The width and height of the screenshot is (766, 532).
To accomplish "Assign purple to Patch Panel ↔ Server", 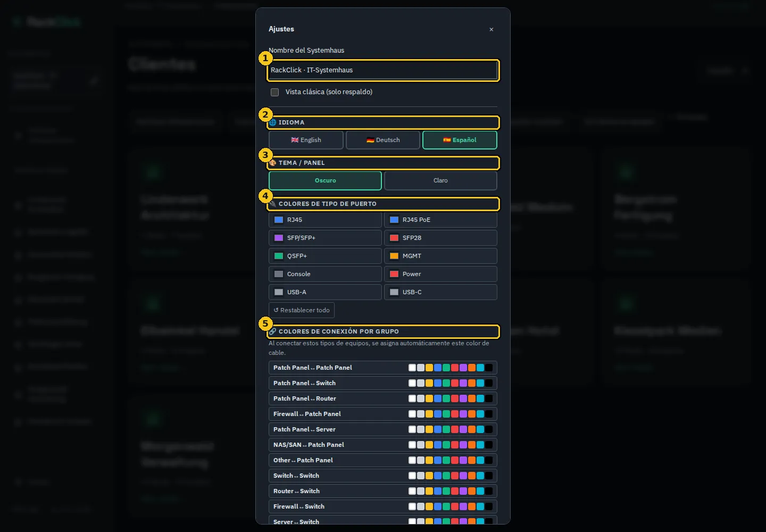I will click(463, 429).
